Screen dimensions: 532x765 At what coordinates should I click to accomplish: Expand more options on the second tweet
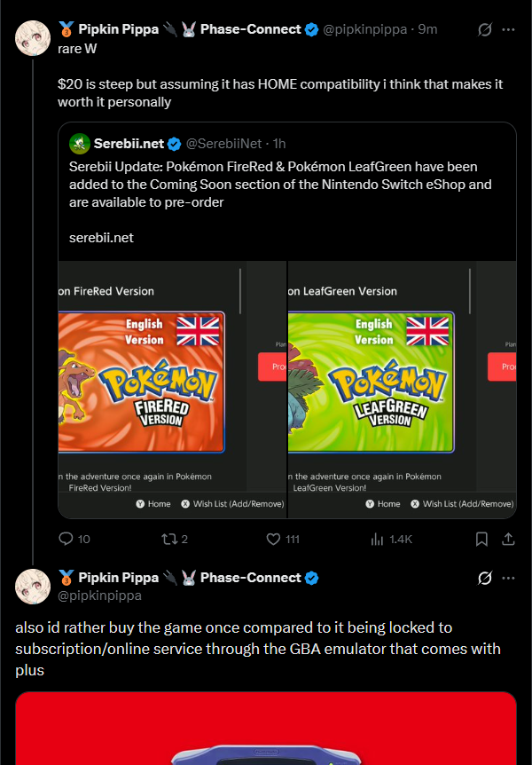[509, 578]
